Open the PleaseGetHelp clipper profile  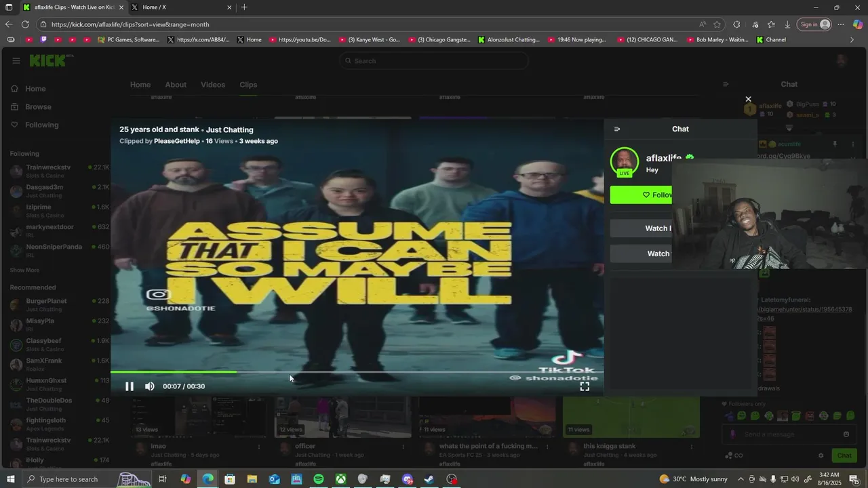coord(177,141)
